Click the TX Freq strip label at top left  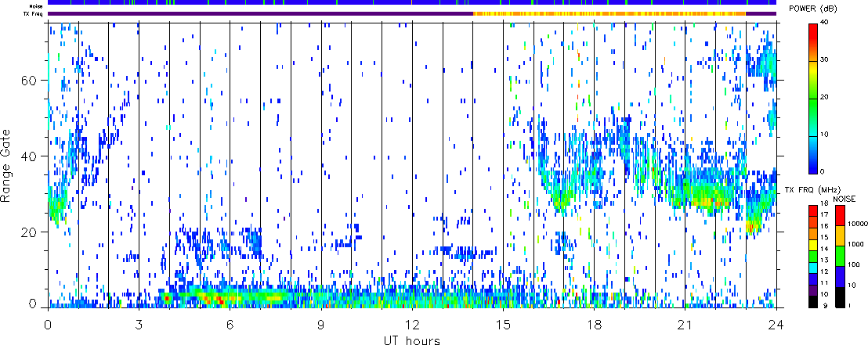[x=34, y=13]
